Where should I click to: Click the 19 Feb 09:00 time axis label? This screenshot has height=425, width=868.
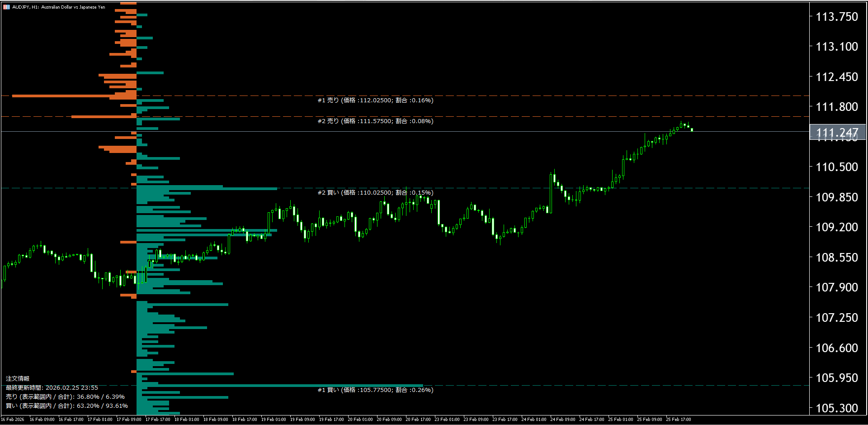click(302, 420)
